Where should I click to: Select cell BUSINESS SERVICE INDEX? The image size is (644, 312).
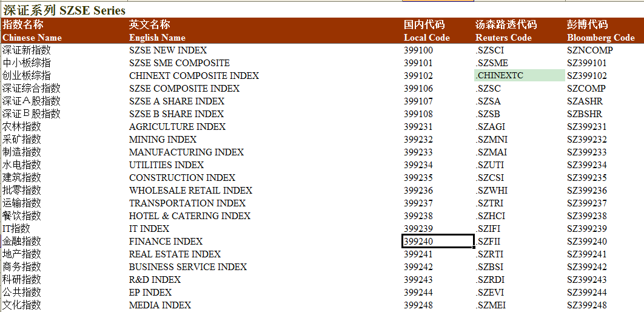coord(188,267)
